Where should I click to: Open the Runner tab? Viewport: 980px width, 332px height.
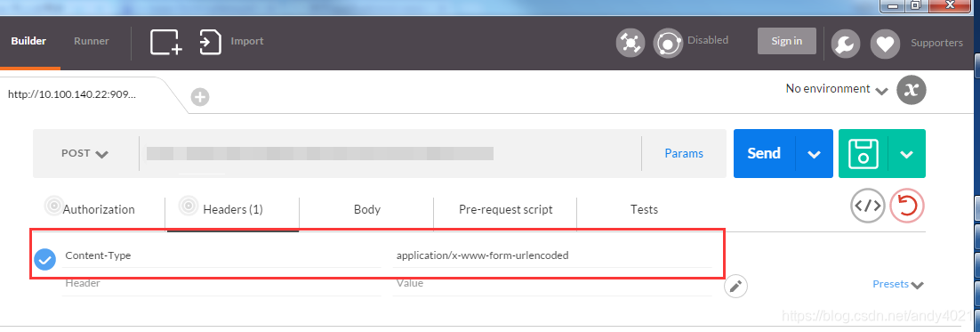[92, 41]
